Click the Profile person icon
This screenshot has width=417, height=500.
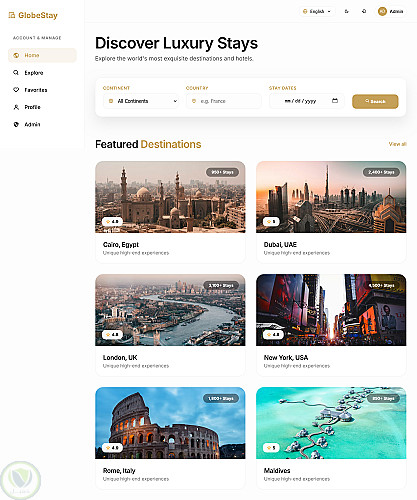click(16, 107)
